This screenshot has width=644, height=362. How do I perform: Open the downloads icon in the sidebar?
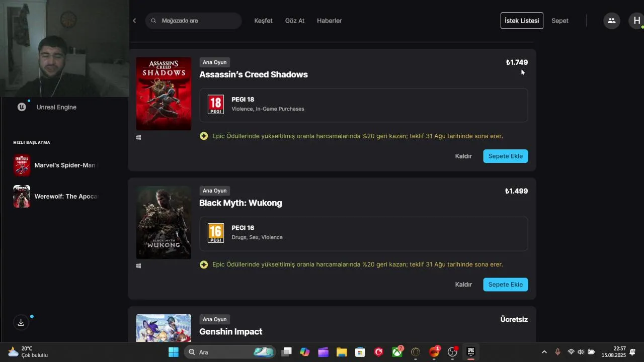coord(21,323)
